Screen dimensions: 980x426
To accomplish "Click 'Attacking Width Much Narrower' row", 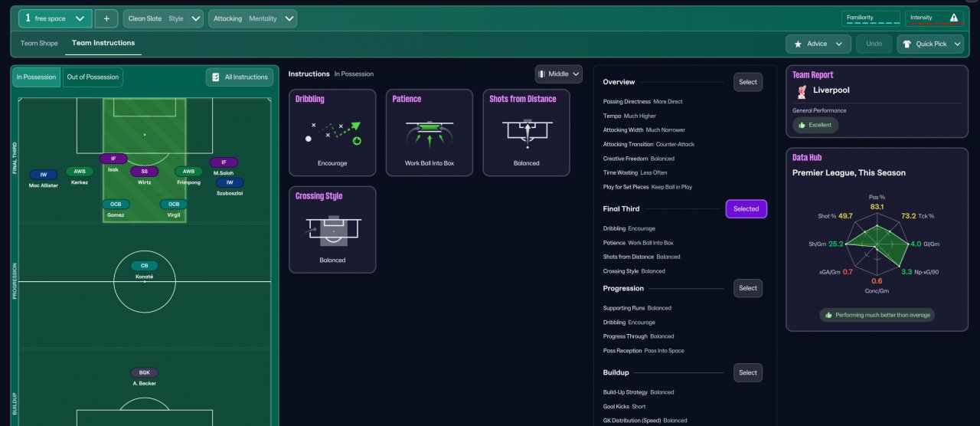I will point(644,129).
